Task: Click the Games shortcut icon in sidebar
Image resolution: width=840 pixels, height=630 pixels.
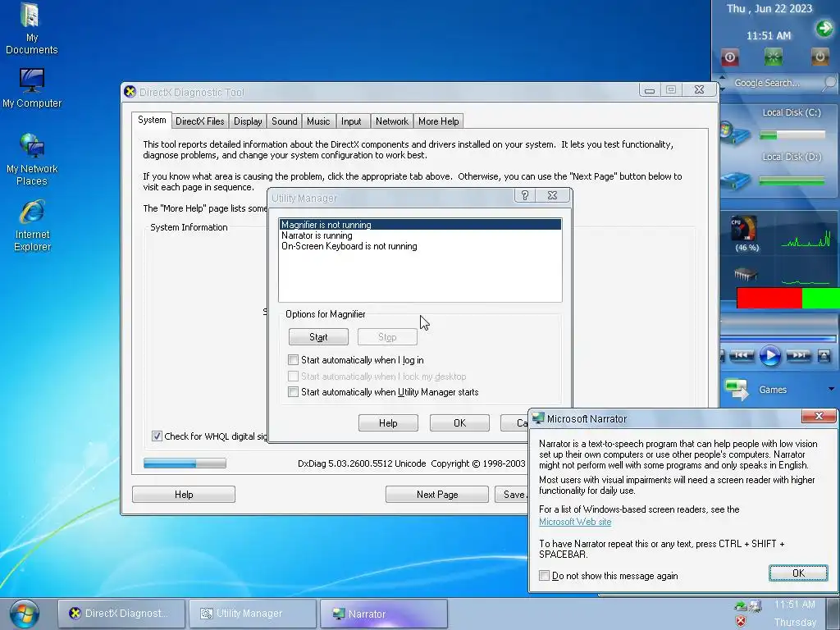Action: (737, 390)
